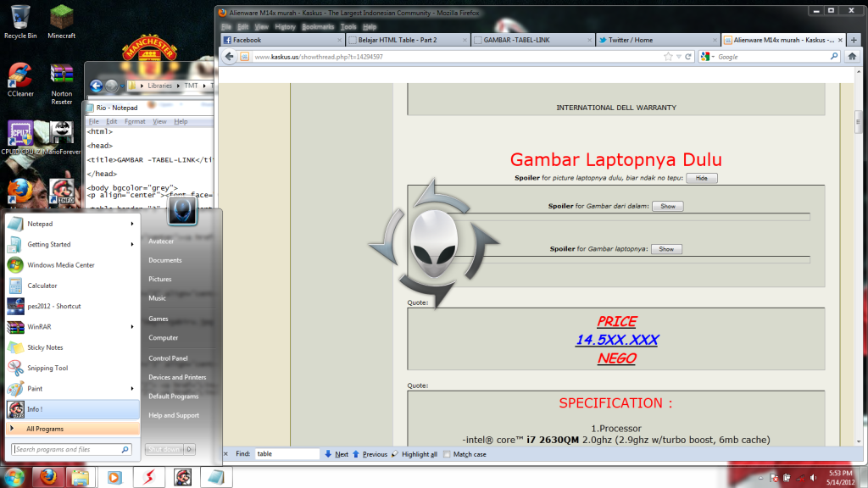This screenshot has height=488, width=868.
Task: Switch to the GAMBAR -TABEL-LINK tab
Action: [x=532, y=40]
